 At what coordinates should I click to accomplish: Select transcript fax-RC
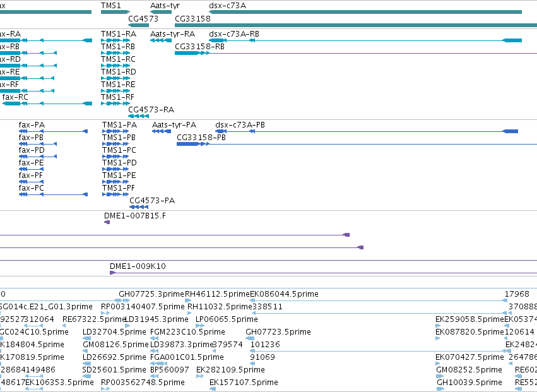click(x=15, y=97)
